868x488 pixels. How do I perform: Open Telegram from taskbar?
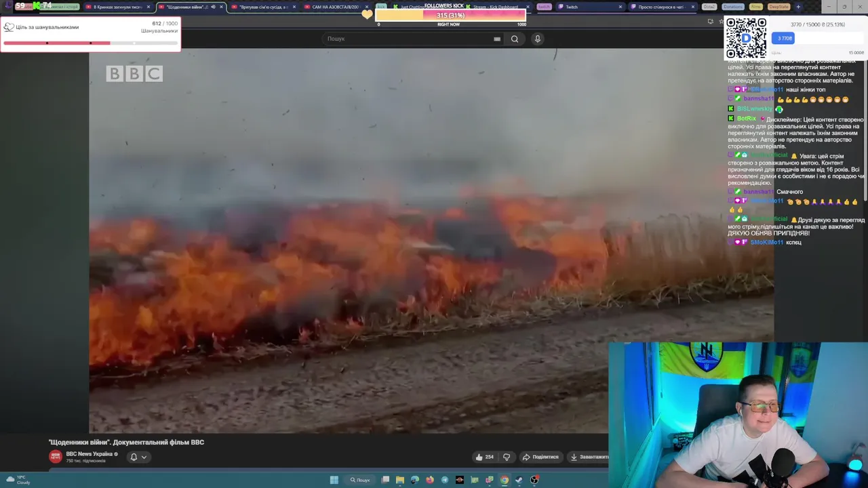pyautogui.click(x=445, y=480)
